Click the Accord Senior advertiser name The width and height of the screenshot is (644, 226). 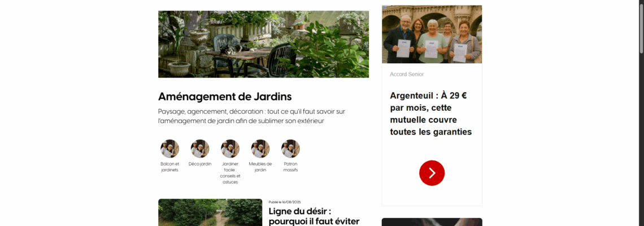click(x=407, y=75)
